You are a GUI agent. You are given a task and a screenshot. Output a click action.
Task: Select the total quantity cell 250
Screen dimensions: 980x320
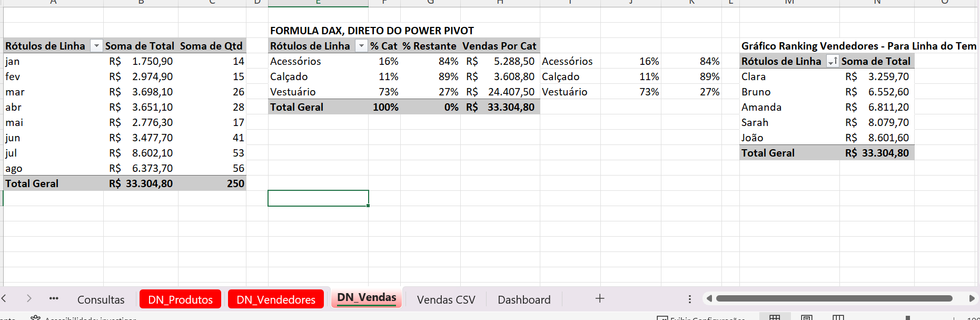click(212, 183)
